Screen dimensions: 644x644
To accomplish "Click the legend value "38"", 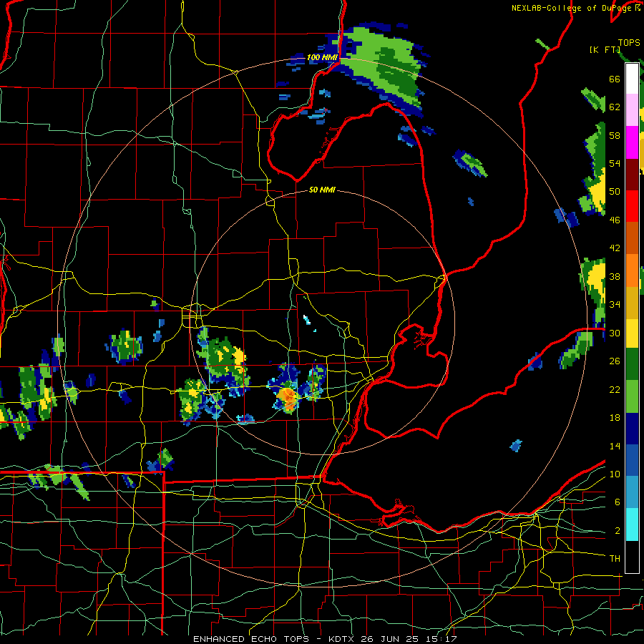I will click(x=615, y=277).
